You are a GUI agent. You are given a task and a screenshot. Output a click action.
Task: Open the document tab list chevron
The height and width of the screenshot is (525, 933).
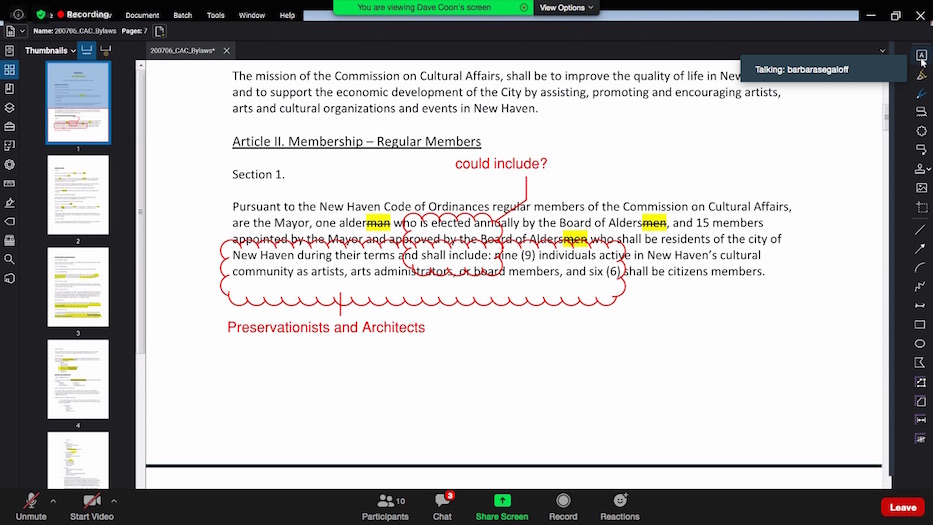coord(882,51)
